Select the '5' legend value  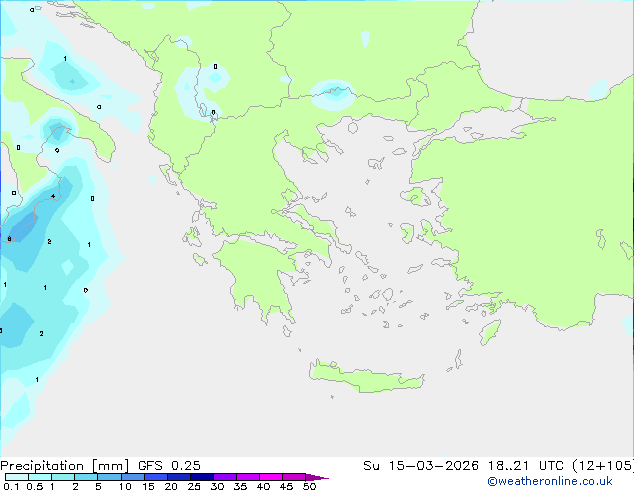[98, 486]
